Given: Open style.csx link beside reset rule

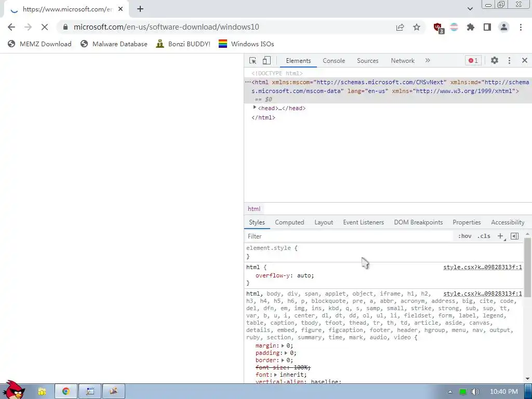Looking at the screenshot, I should click(x=483, y=294).
